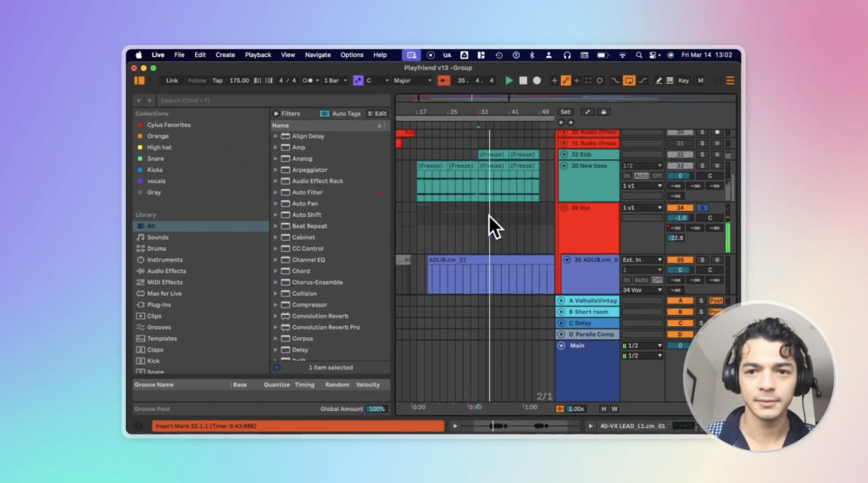868x483 pixels.
Task: Open the Create menu
Action: [225, 55]
